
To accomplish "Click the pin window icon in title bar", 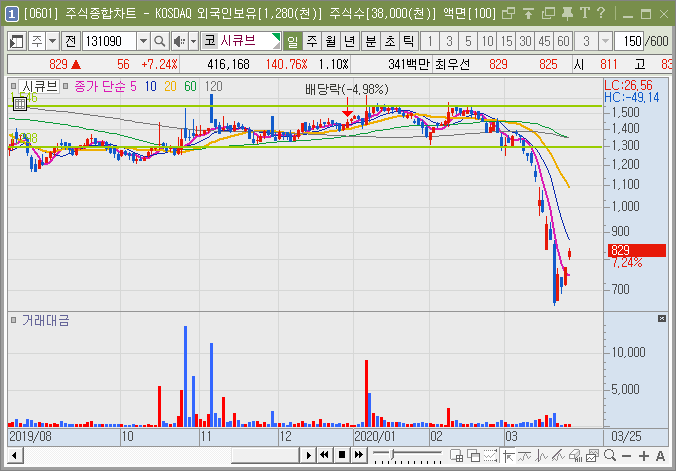I will (x=567, y=14).
